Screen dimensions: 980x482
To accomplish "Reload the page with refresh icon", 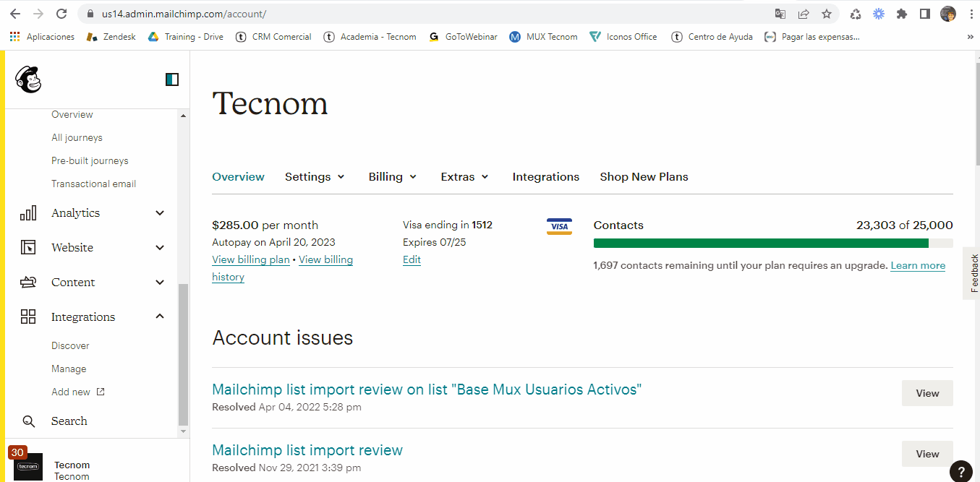I will coord(62,14).
